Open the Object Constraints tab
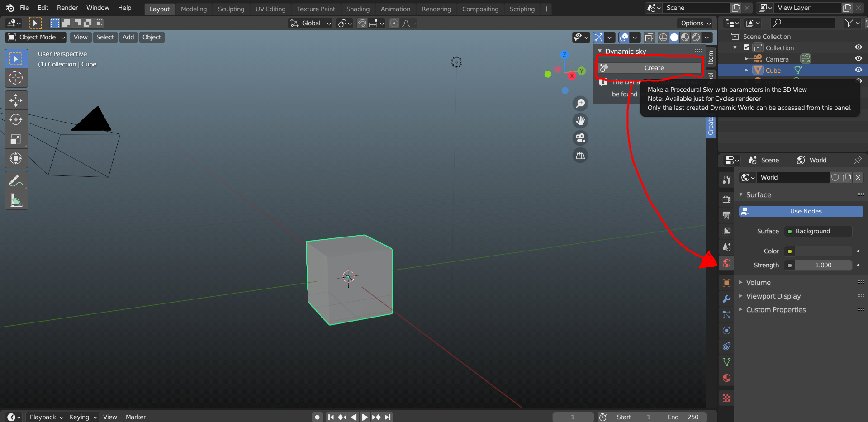Viewport: 868px width, 422px height. click(726, 346)
